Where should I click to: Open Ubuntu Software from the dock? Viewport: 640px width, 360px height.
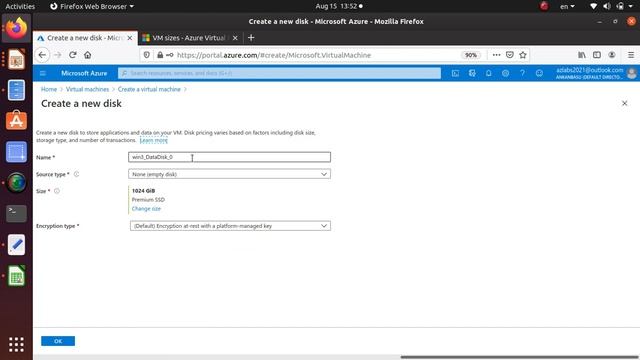pyautogui.click(x=16, y=121)
